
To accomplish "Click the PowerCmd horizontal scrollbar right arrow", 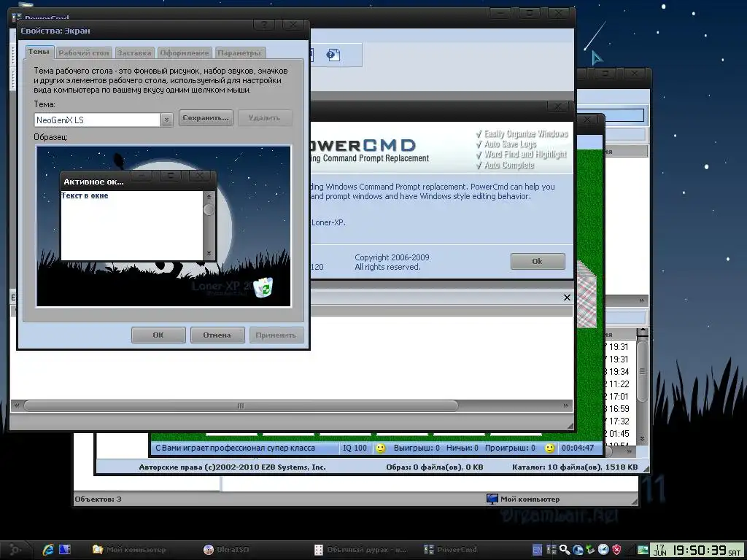I will (565, 405).
